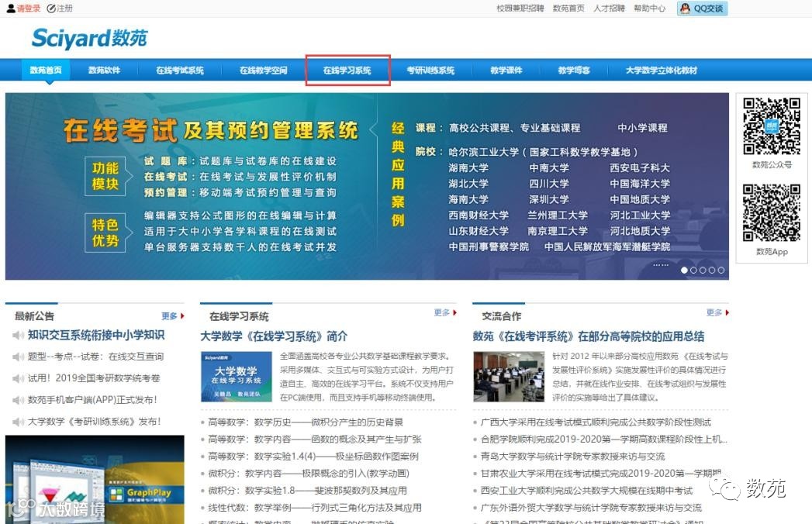The image size is (812, 524).
Task: Open announcement 数苑手机客户端(APP)正式发布
Action: click(x=92, y=400)
